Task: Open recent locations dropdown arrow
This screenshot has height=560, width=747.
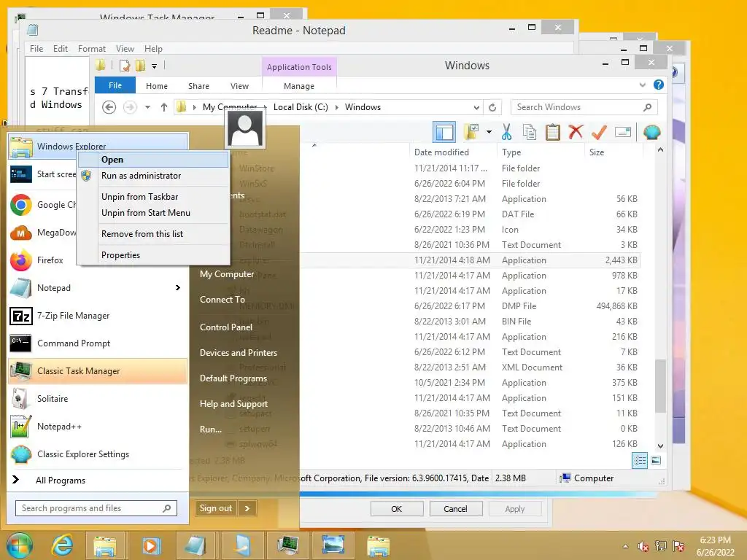Action: (x=147, y=107)
